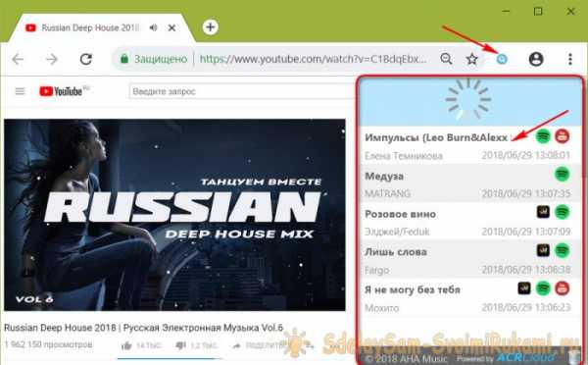Click the 1 962 150 просмотров view count

[48, 344]
